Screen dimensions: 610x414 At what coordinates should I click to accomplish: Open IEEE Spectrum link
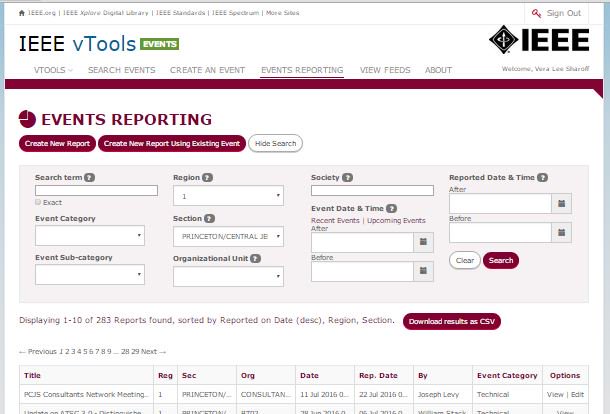(x=235, y=13)
